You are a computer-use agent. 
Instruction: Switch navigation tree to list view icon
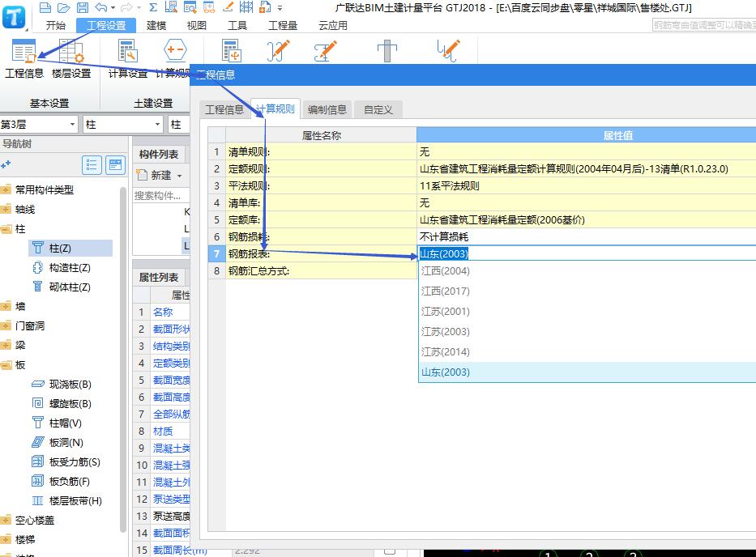click(x=92, y=165)
